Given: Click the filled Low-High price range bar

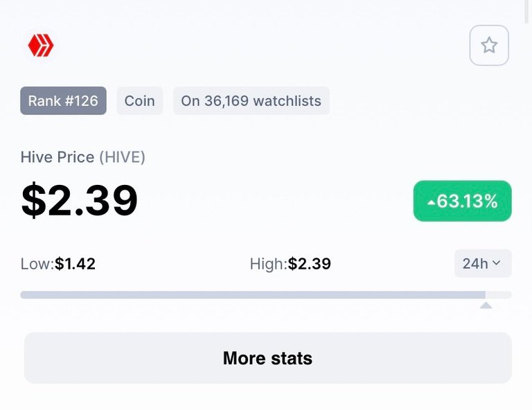Looking at the screenshot, I should click(x=253, y=295).
